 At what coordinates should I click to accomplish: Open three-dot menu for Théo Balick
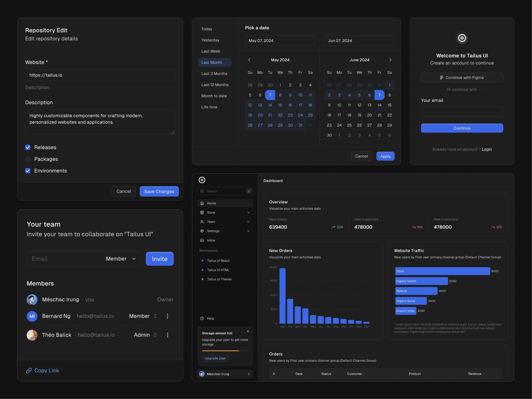(x=168, y=335)
